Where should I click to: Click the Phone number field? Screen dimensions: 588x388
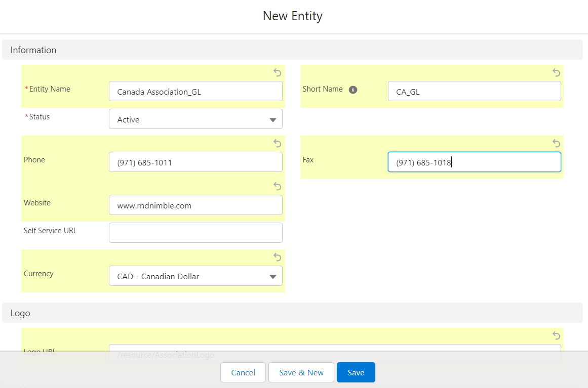[x=195, y=162]
